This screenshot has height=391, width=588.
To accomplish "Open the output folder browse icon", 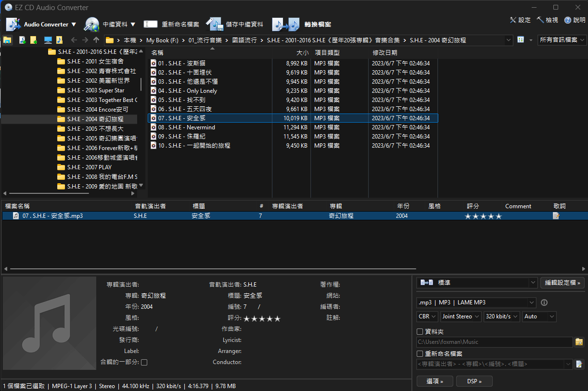I will pyautogui.click(x=579, y=342).
